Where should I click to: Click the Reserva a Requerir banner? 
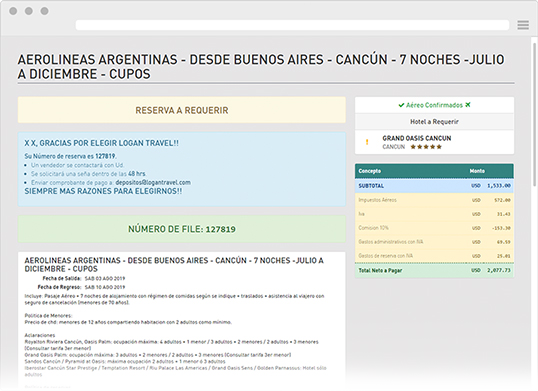pyautogui.click(x=182, y=110)
